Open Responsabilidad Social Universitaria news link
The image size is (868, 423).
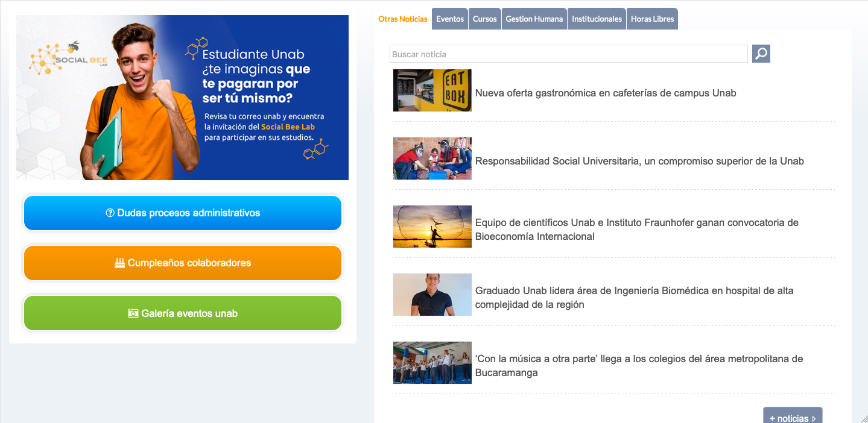(639, 161)
